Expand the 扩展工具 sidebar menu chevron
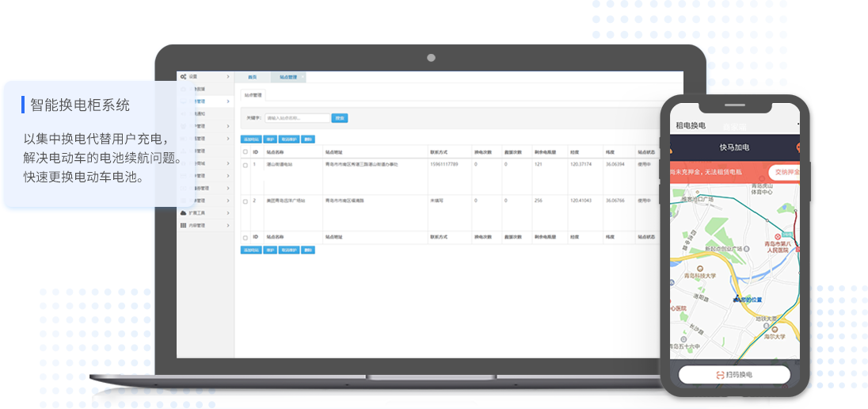 pyautogui.click(x=228, y=213)
